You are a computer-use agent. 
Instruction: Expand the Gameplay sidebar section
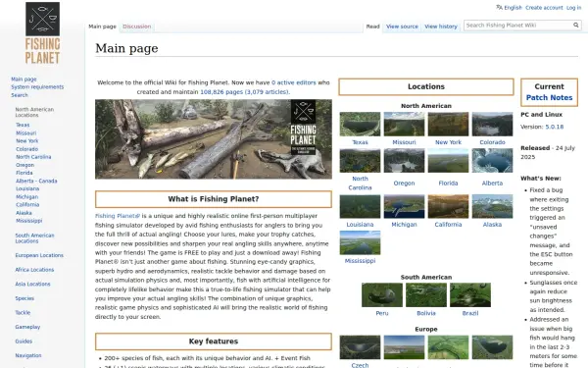coord(27,327)
